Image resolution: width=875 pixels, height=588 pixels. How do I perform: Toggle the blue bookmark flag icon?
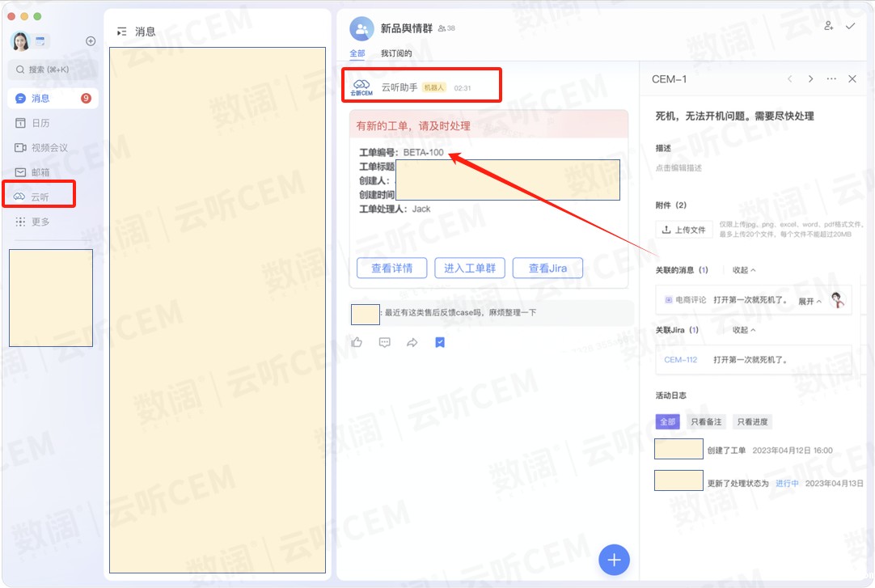pyautogui.click(x=440, y=343)
